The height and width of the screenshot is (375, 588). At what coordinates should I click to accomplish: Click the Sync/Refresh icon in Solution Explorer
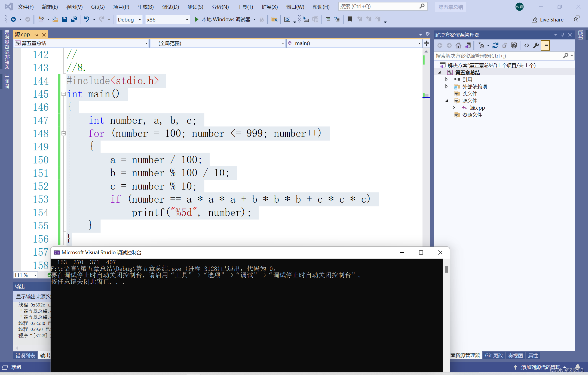click(495, 45)
